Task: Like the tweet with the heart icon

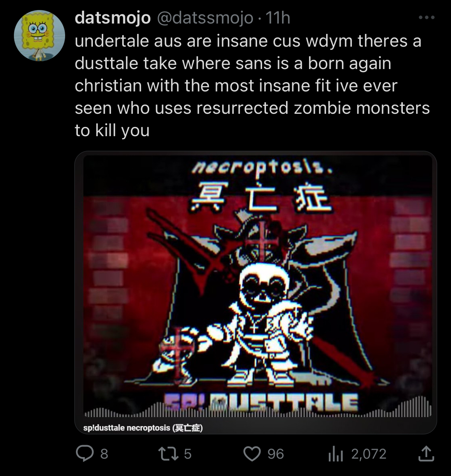Action: pos(252,454)
